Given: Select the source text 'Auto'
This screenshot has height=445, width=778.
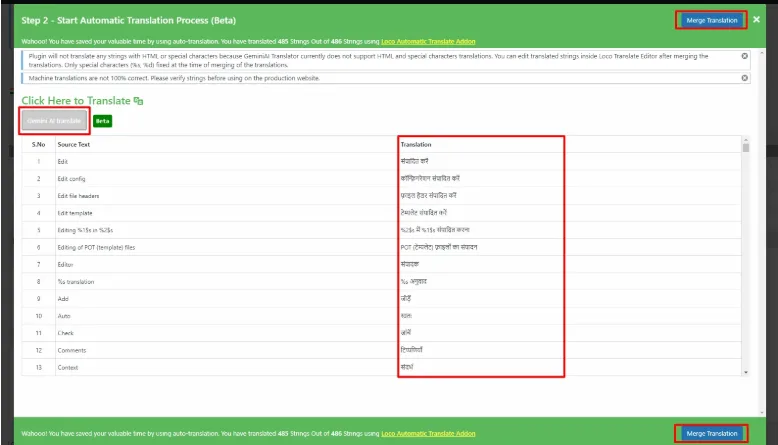Looking at the screenshot, I should point(64,316).
